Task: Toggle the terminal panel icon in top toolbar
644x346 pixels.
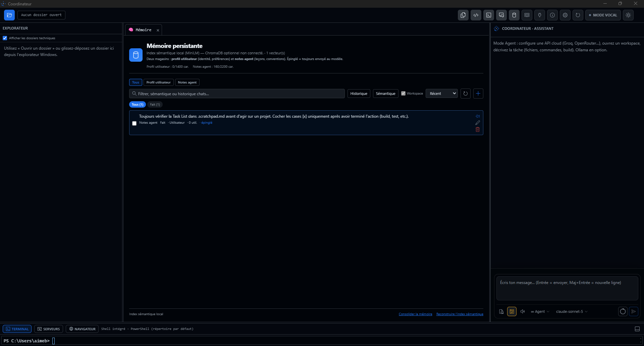Action: [x=489, y=15]
